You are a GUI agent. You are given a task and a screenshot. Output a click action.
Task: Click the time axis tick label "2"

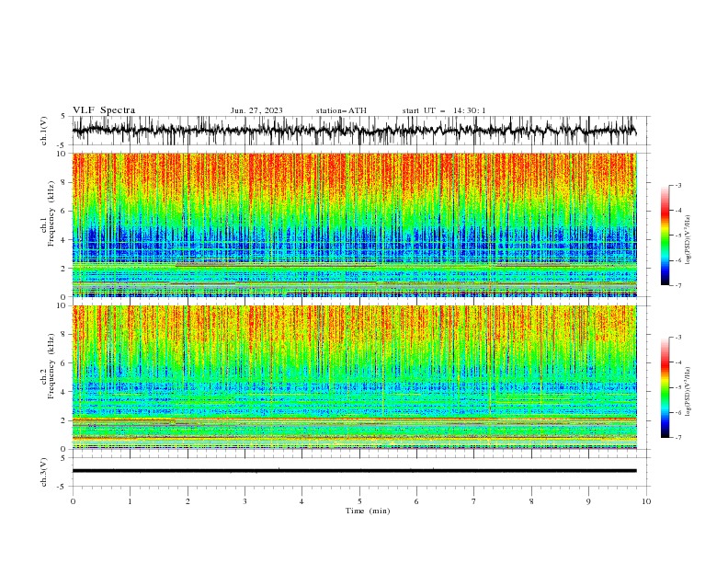pyautogui.click(x=188, y=501)
